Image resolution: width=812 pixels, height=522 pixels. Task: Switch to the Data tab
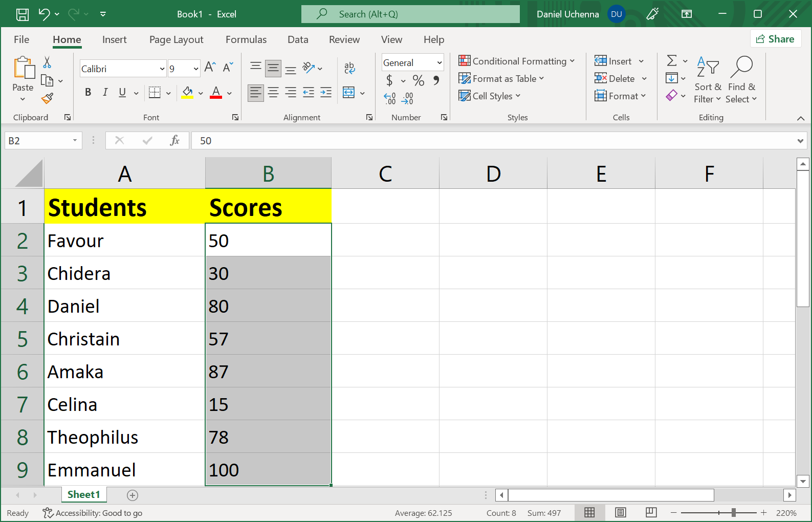(298, 39)
